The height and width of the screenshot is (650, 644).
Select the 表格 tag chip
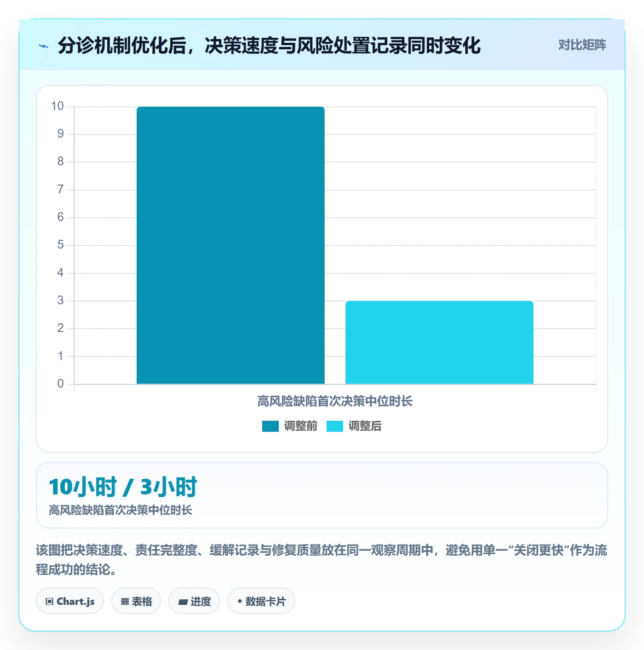(136, 601)
